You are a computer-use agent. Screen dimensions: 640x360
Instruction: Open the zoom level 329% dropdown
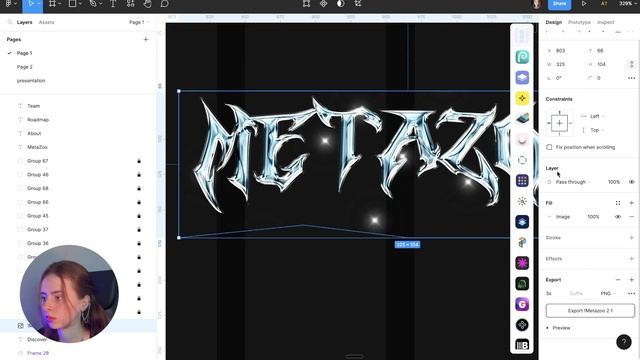628,3
